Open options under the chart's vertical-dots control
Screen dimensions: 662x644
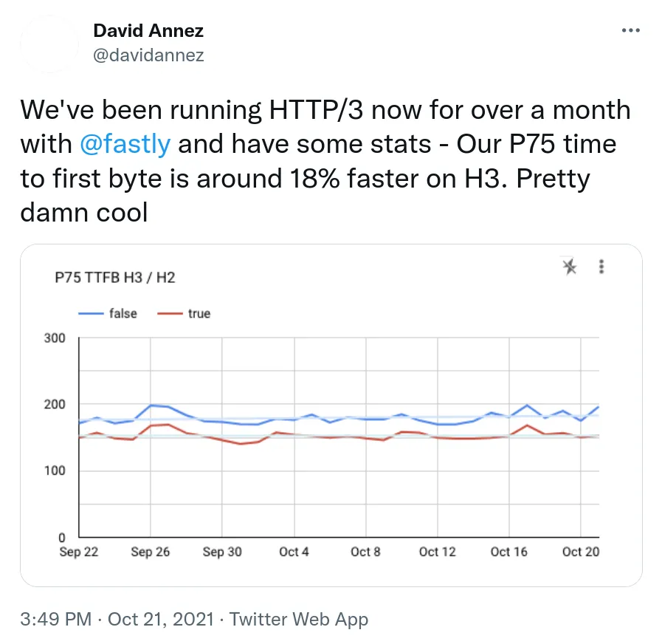[601, 267]
